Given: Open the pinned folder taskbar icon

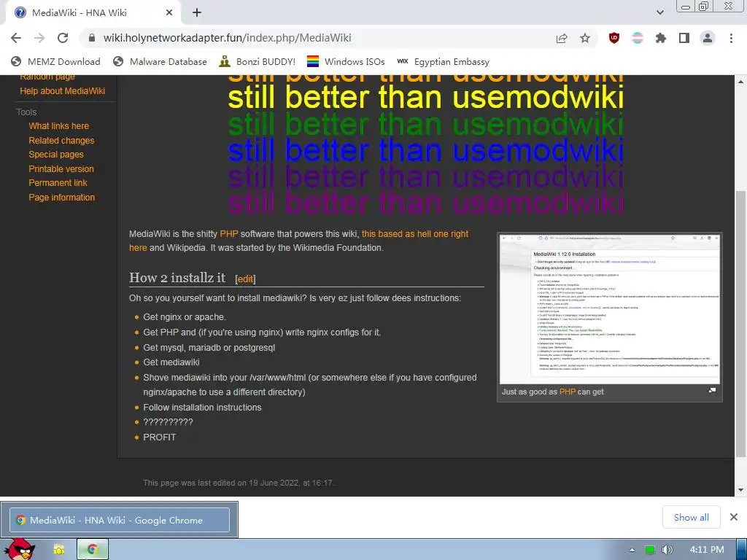Looking at the screenshot, I should click(x=59, y=550).
